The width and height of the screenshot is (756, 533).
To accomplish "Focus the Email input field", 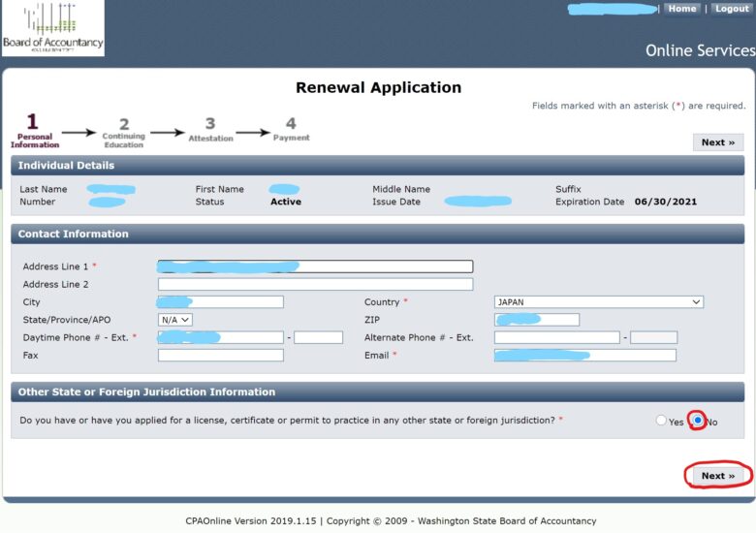I will coord(585,356).
